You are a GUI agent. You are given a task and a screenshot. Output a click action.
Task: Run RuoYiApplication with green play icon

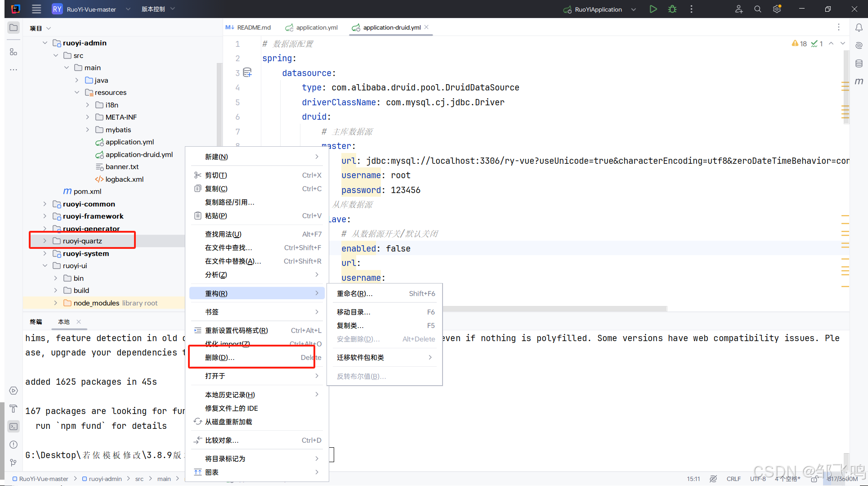(x=653, y=9)
